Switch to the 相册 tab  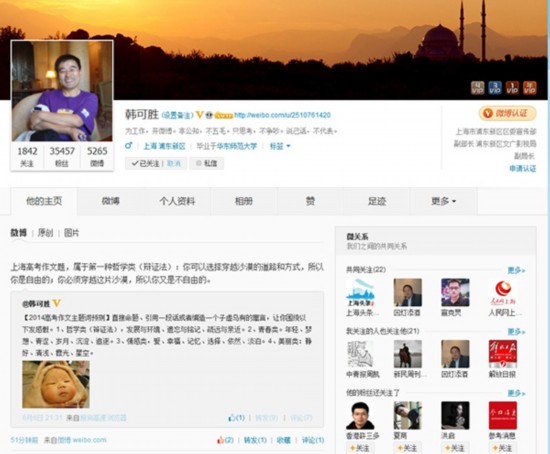[x=244, y=201]
